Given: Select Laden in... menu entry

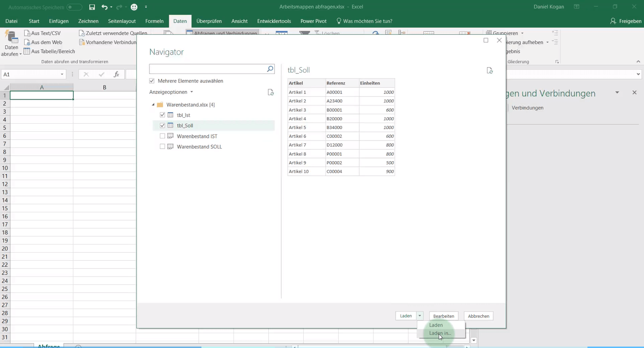Looking at the screenshot, I should (x=440, y=333).
